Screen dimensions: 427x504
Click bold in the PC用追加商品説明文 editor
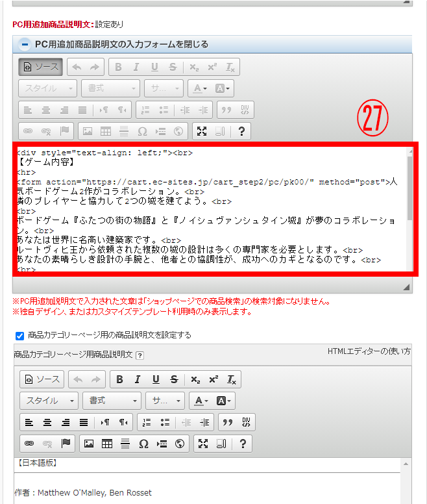click(118, 67)
